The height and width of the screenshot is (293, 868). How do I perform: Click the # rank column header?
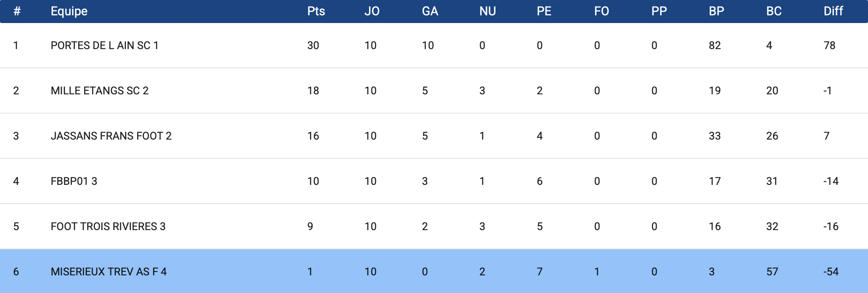click(17, 11)
